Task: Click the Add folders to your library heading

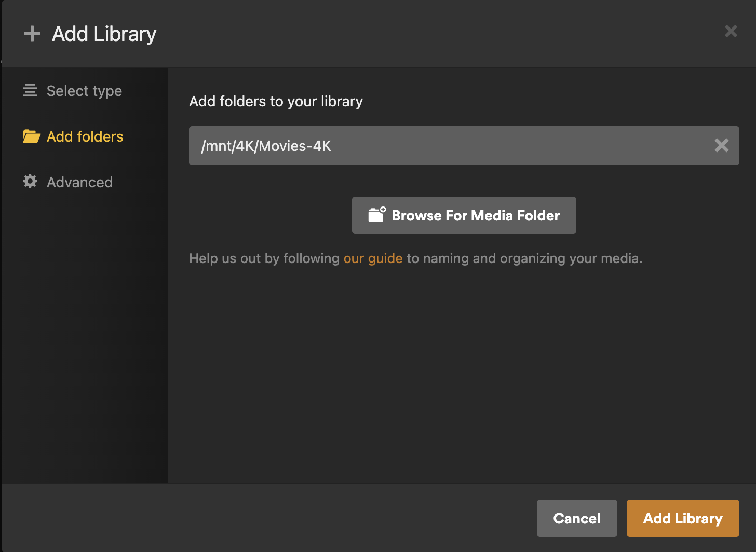Action: click(x=276, y=101)
